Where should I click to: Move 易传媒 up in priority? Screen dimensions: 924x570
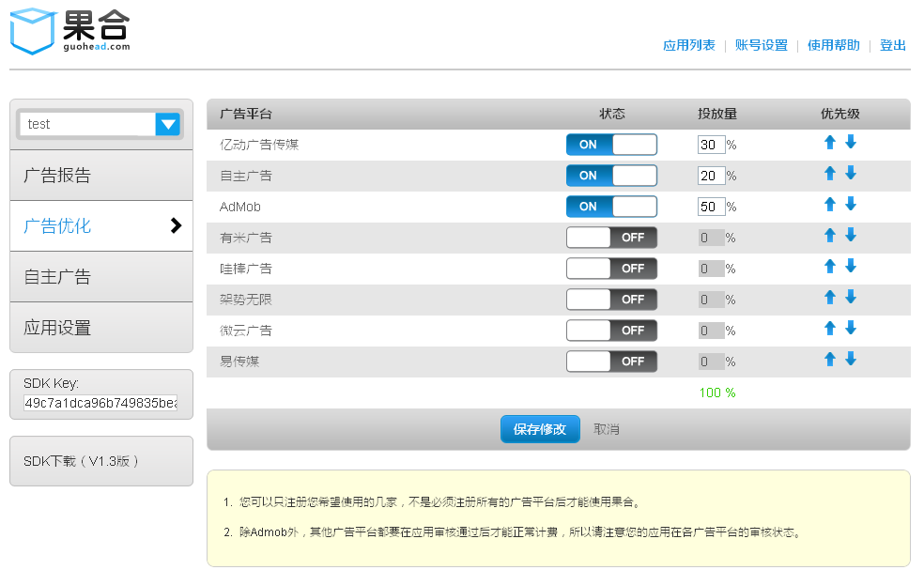point(830,359)
